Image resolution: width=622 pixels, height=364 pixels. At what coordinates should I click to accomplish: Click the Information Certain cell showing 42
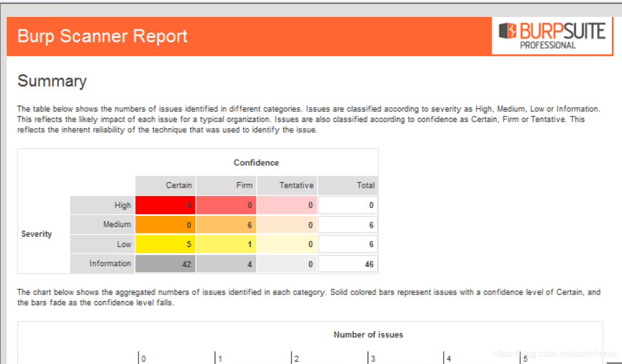pyautogui.click(x=165, y=264)
